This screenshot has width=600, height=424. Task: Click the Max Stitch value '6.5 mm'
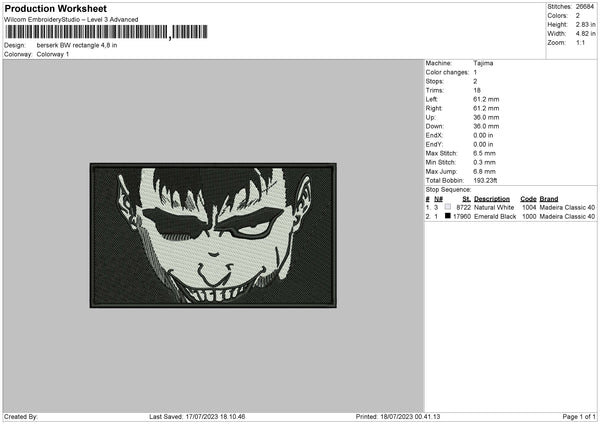pos(484,153)
